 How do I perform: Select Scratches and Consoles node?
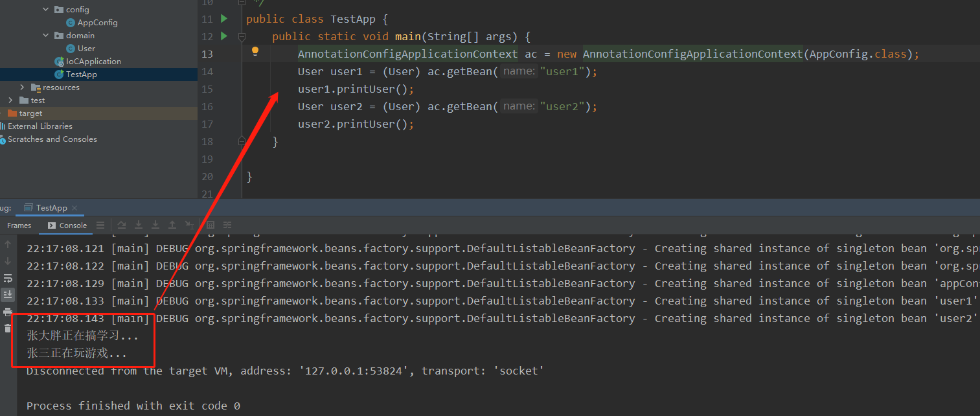tap(98, 139)
